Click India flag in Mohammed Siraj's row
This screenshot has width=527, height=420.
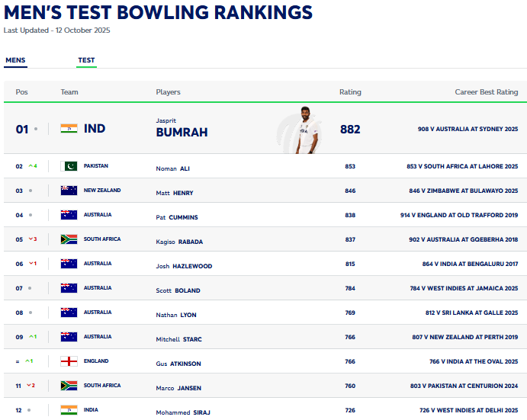coord(69,410)
